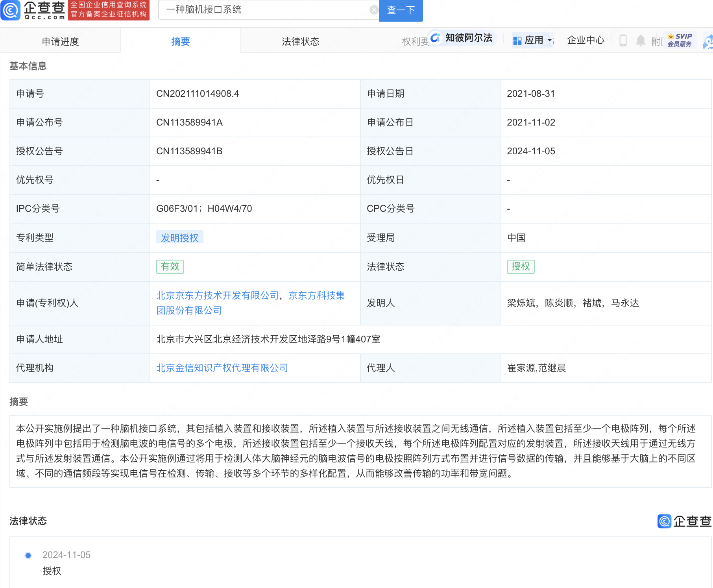Image resolution: width=713 pixels, height=588 pixels.
Task: Open 企业中心 menu
Action: point(586,40)
